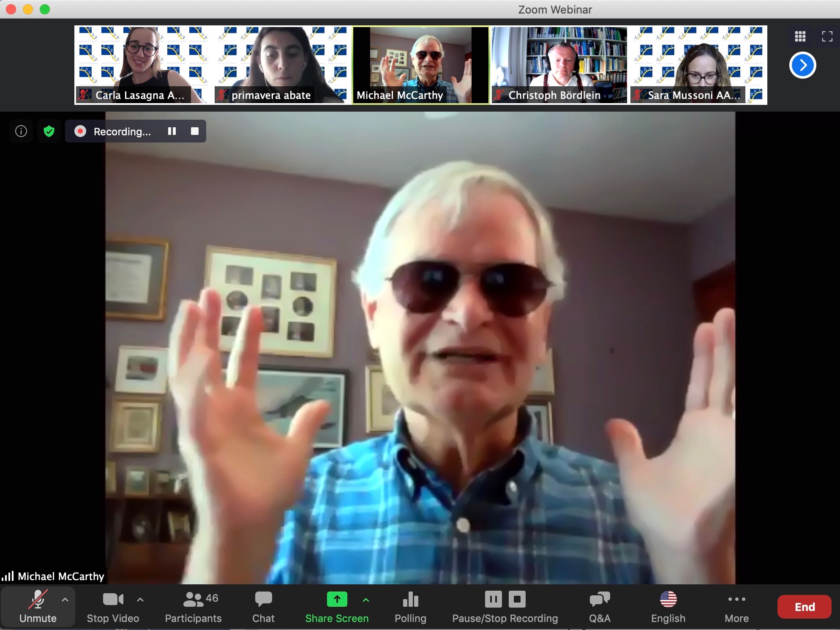Enter full screen mode
Image resolution: width=840 pixels, height=630 pixels.
[x=827, y=36]
